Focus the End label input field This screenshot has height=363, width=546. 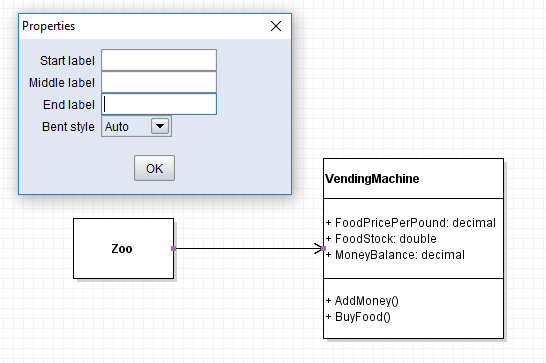159,104
